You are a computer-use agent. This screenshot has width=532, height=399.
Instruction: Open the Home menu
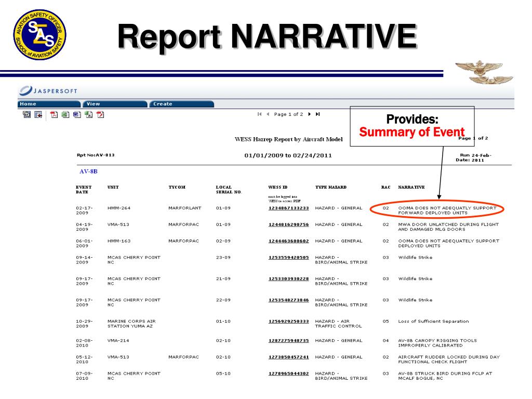(x=49, y=104)
